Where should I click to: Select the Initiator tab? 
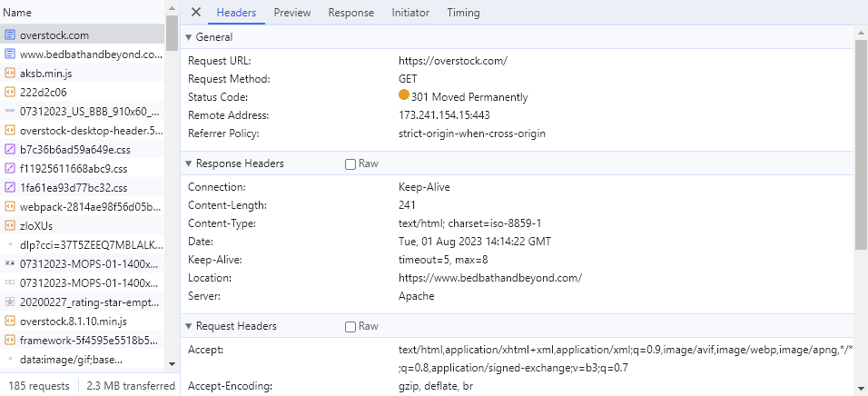(x=410, y=12)
